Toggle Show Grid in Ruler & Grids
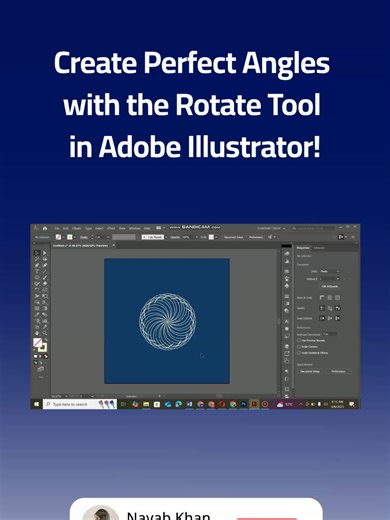Viewport: 390px width, 520px height. click(330, 298)
